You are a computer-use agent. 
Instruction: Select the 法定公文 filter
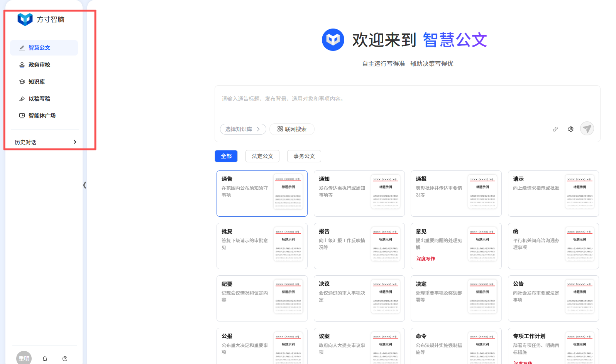coord(262,156)
